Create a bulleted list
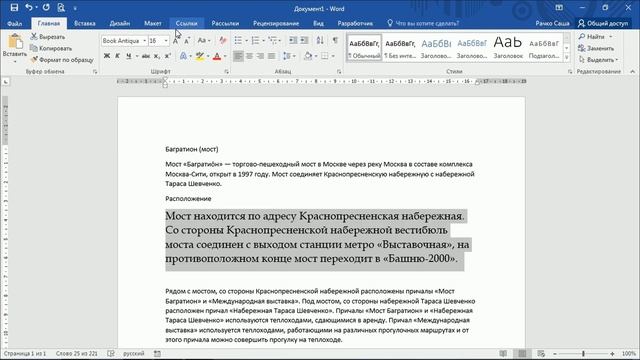The width and height of the screenshot is (640, 360). click(238, 40)
